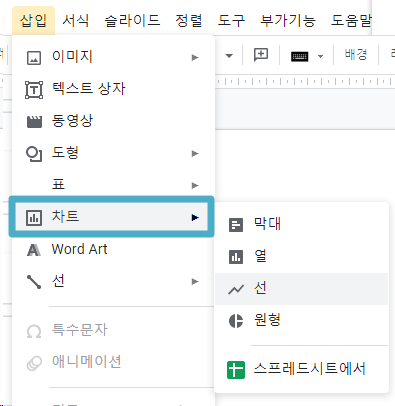Click the 차트 chart icon
The image size is (395, 406).
tap(34, 218)
